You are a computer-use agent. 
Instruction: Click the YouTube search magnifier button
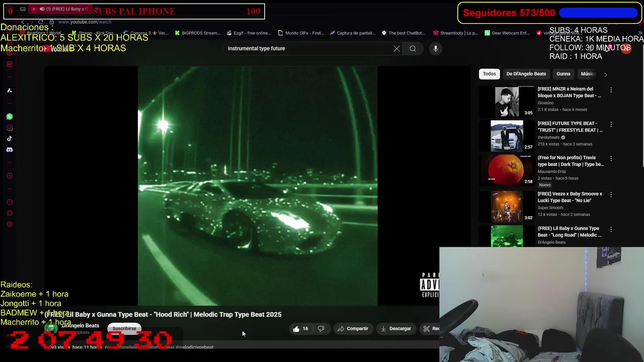(413, 48)
